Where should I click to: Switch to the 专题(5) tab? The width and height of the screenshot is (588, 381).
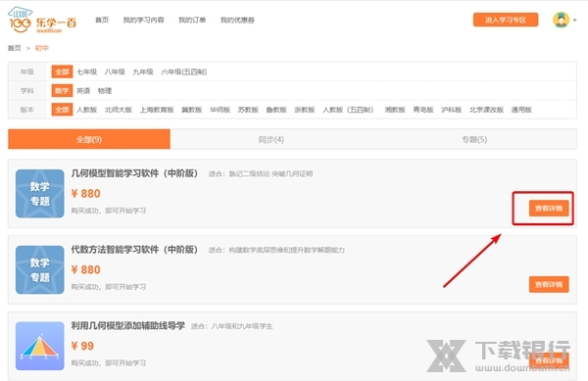474,139
